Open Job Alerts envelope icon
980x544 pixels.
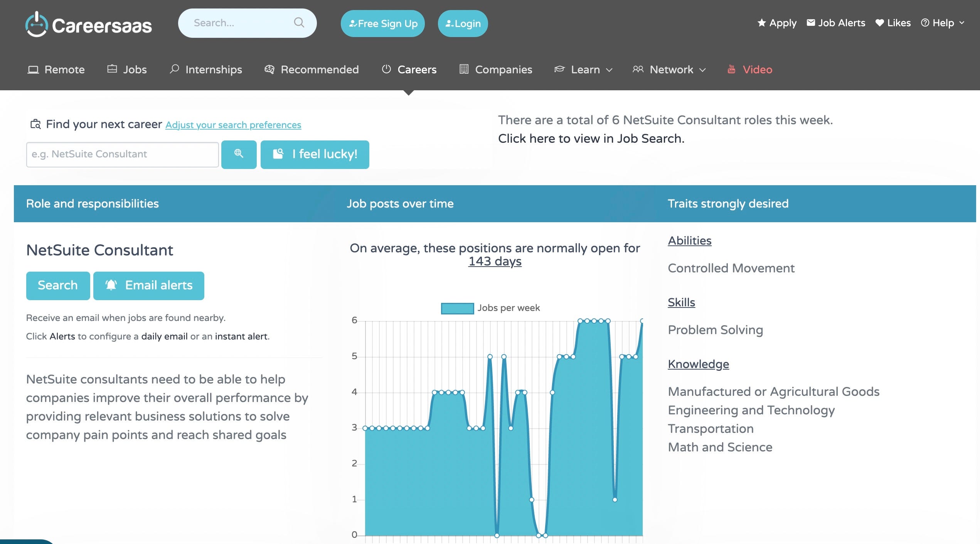(811, 23)
